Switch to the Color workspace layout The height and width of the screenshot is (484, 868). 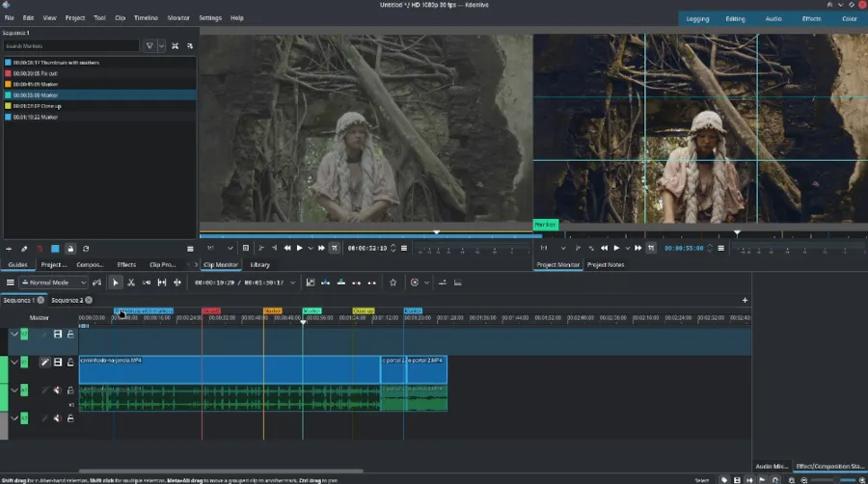(849, 18)
